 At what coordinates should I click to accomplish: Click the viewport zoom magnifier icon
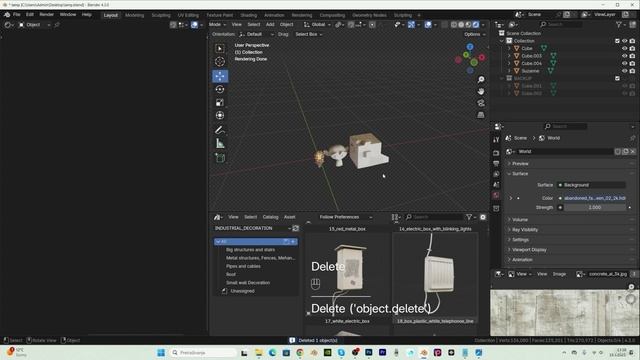(481, 80)
